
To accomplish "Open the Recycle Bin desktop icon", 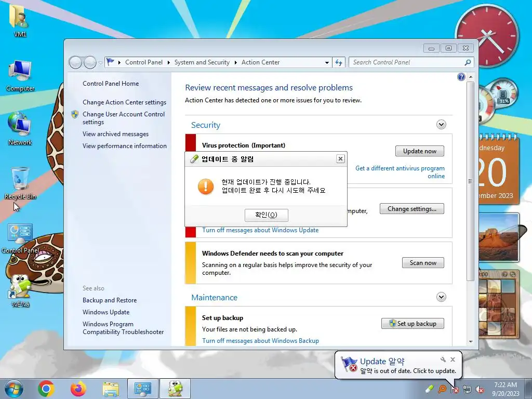I will point(20,183).
